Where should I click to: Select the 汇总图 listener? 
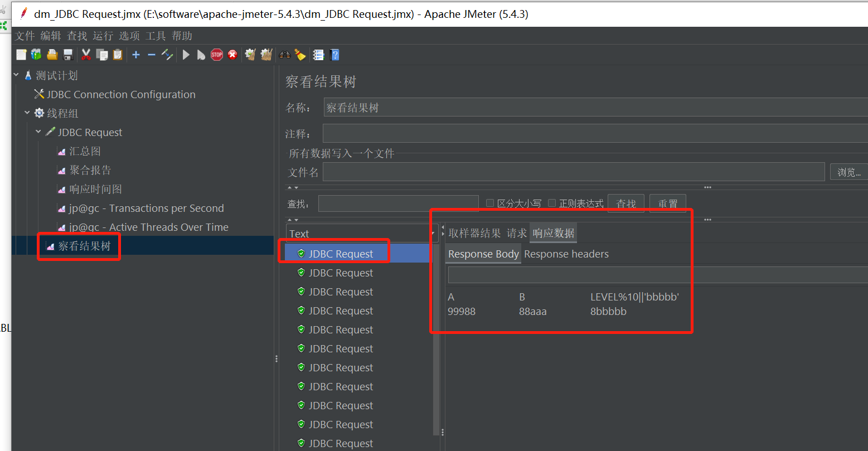point(85,151)
